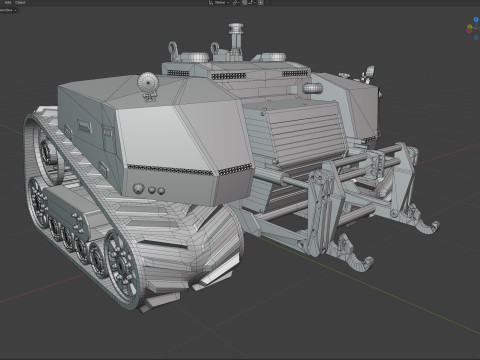
Task: Open the Object menu in the viewport header
Action: (20, 2)
